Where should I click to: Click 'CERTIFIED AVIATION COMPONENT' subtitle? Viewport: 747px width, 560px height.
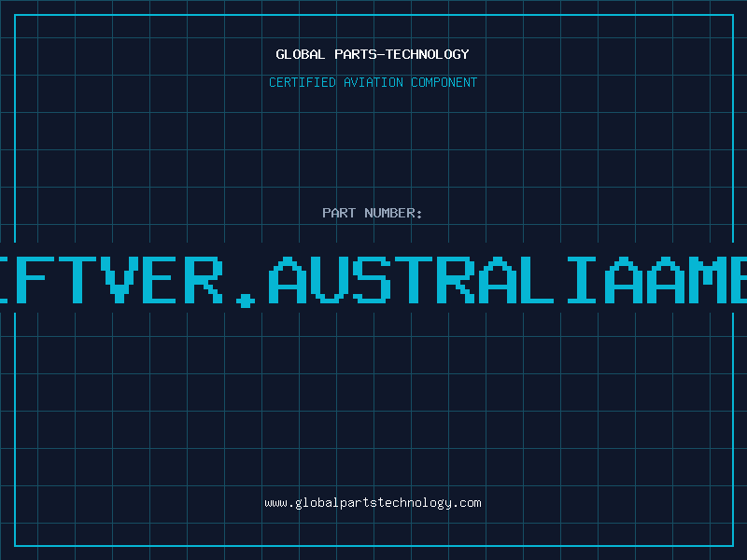[373, 82]
